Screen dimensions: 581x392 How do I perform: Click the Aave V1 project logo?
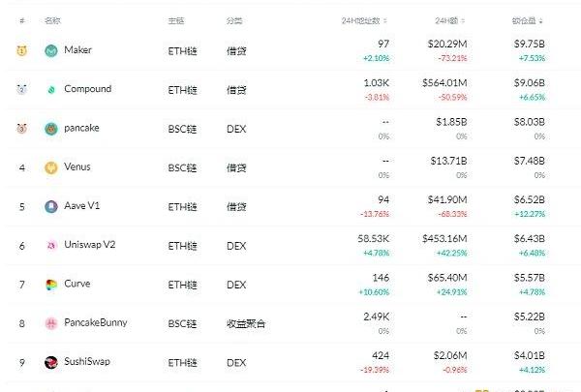coord(51,206)
